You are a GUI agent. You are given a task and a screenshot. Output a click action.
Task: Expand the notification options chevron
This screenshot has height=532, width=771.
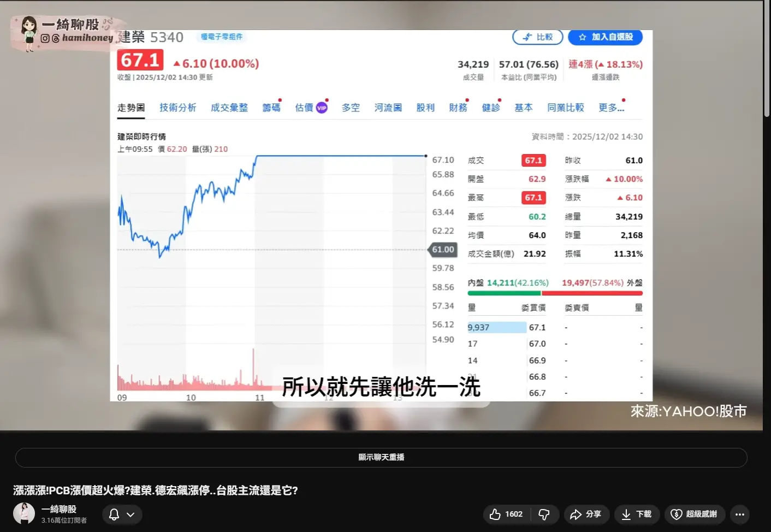131,514
